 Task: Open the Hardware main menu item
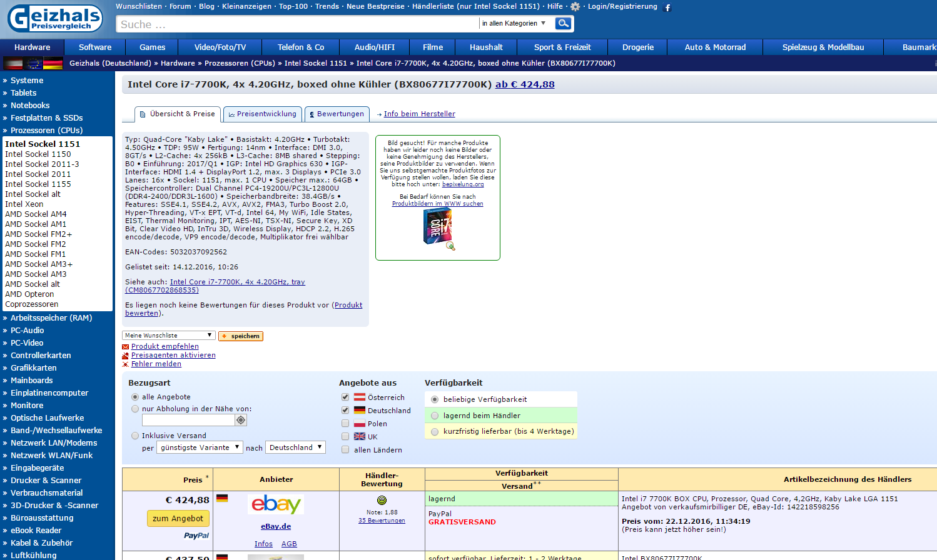coord(33,47)
